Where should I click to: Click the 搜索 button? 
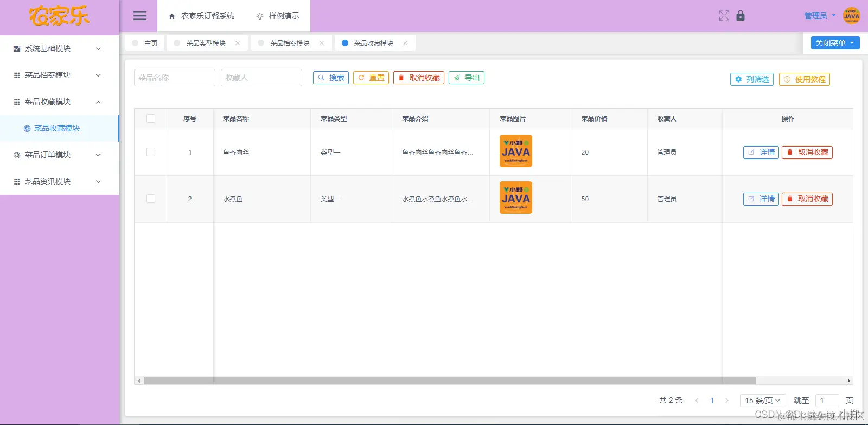(x=331, y=78)
